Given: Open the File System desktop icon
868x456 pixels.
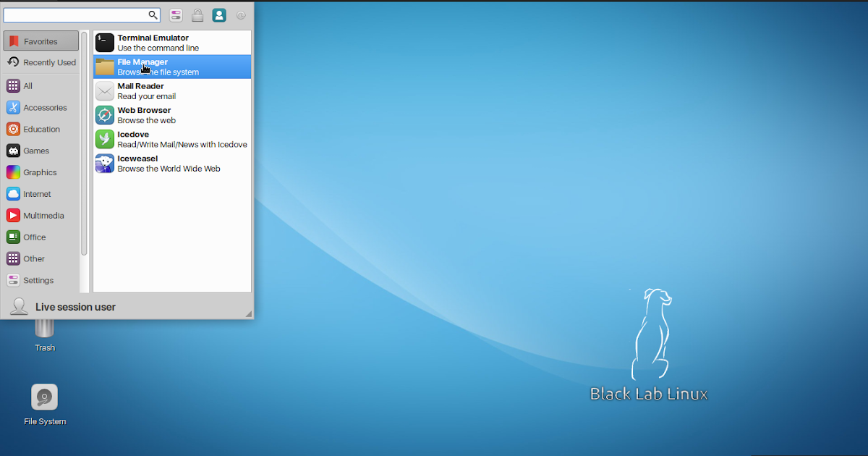Looking at the screenshot, I should [44, 397].
